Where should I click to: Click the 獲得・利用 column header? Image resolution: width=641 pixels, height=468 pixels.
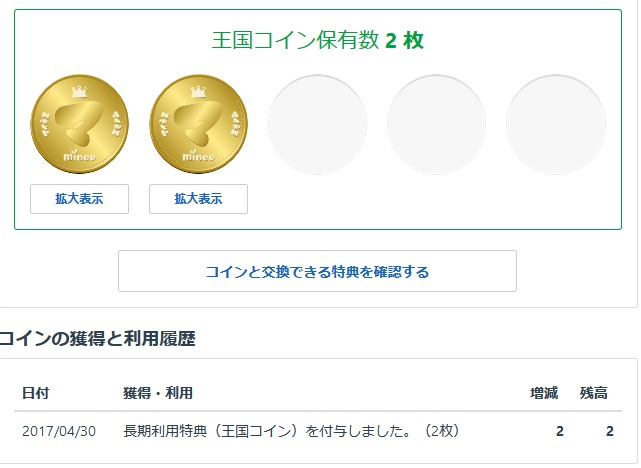pos(158,393)
